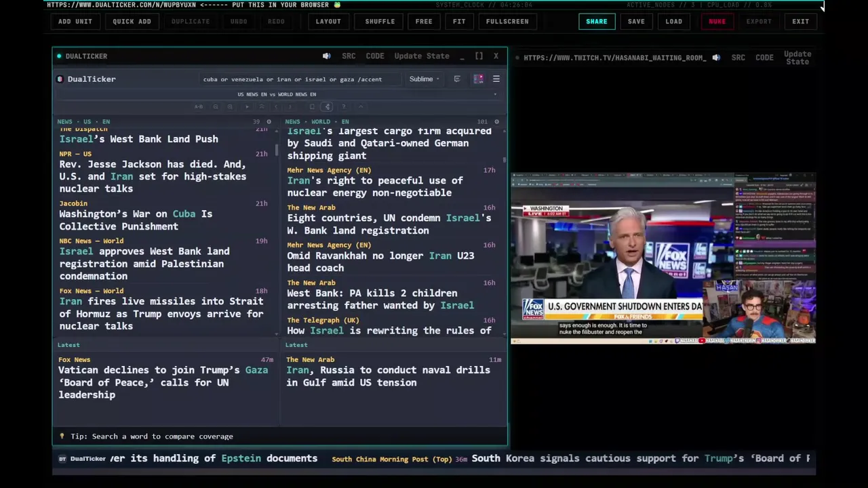Click the SHARE button
The width and height of the screenshot is (868, 488).
(x=597, y=21)
